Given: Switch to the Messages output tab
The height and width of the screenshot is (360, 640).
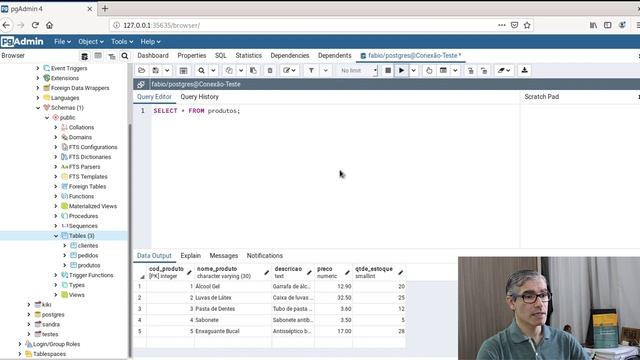Looking at the screenshot, I should click(x=224, y=256).
